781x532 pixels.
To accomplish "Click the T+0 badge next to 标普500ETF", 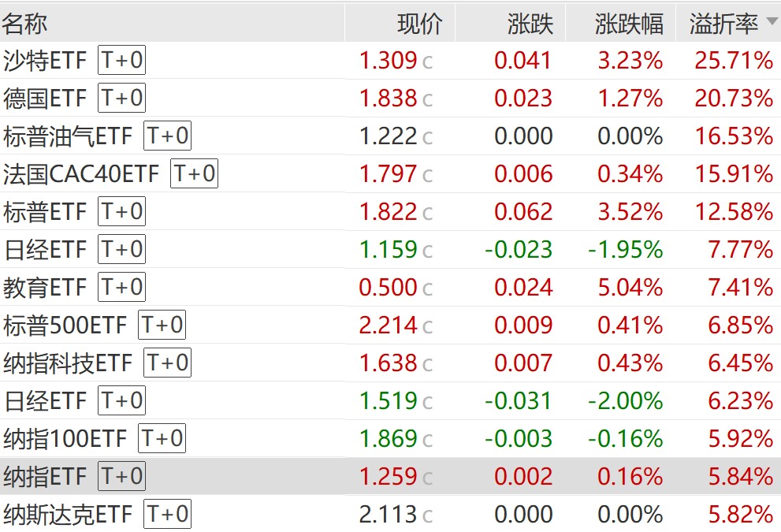I will [162, 325].
